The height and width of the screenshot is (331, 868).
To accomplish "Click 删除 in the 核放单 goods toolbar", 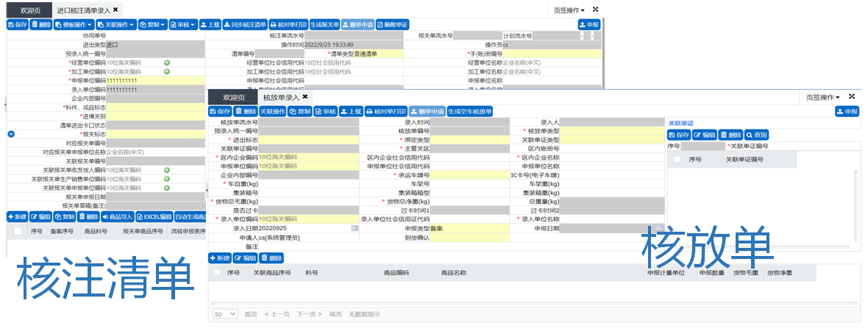I will tap(271, 258).
